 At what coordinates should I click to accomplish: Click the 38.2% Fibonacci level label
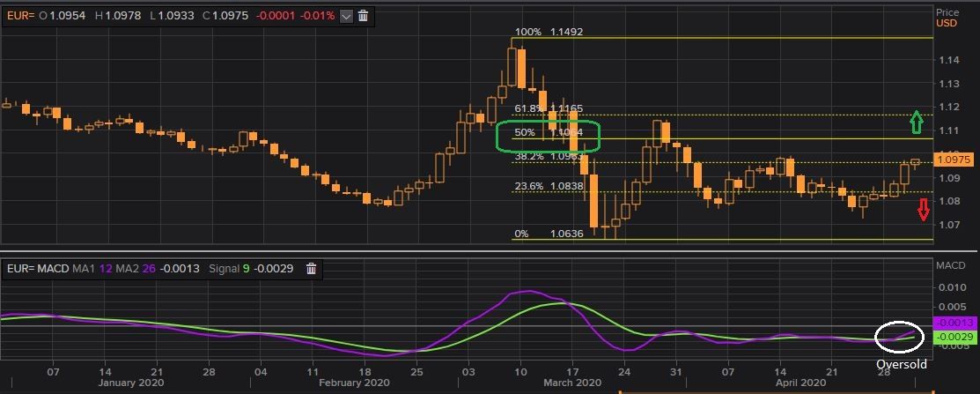click(x=549, y=157)
